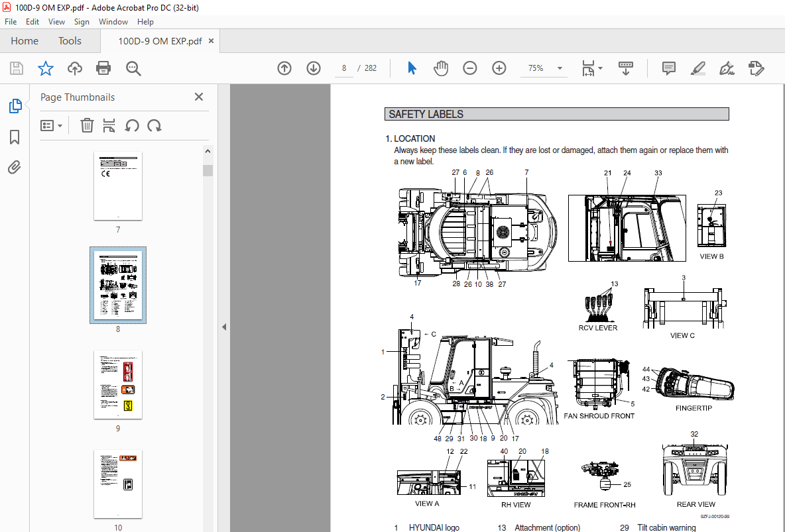Rotate page counterclockwise

[132, 126]
